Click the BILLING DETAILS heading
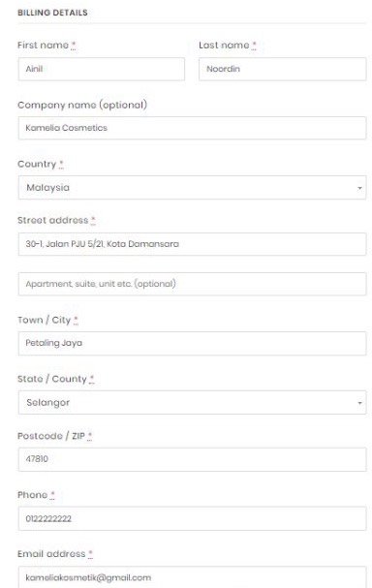Viewport: 372px width, 588px height. 52,13
